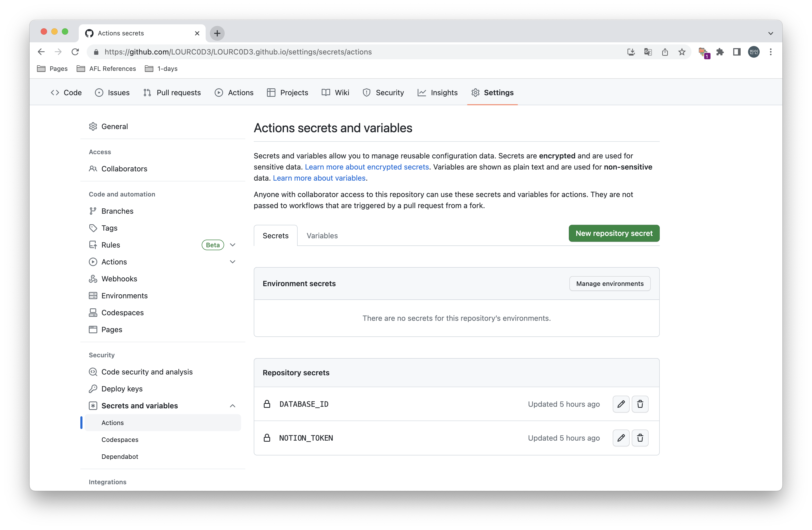Click Manage environments button

(609, 284)
